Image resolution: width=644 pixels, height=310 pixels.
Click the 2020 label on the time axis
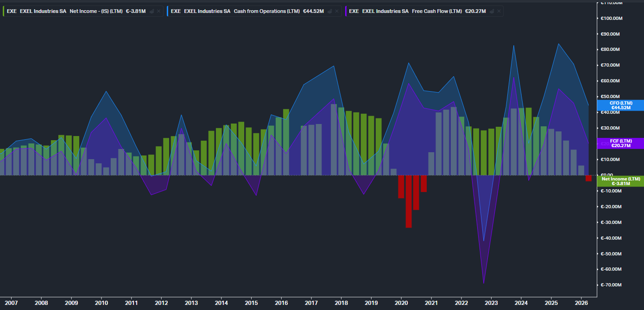(401, 303)
